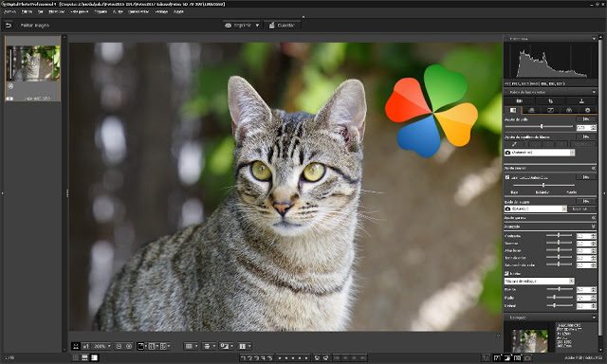Click the copy recipe icon in tool palette
This screenshot has width=607, height=364.
tap(520, 101)
